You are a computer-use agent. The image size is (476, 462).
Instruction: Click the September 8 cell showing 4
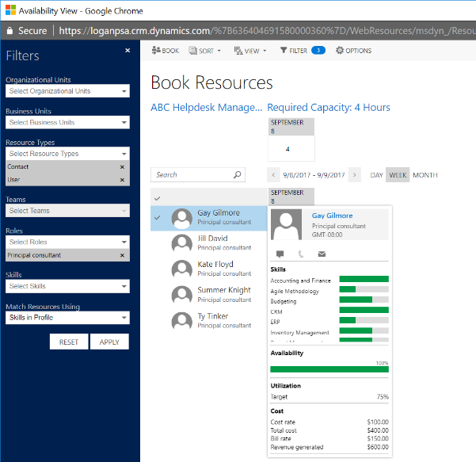291,149
